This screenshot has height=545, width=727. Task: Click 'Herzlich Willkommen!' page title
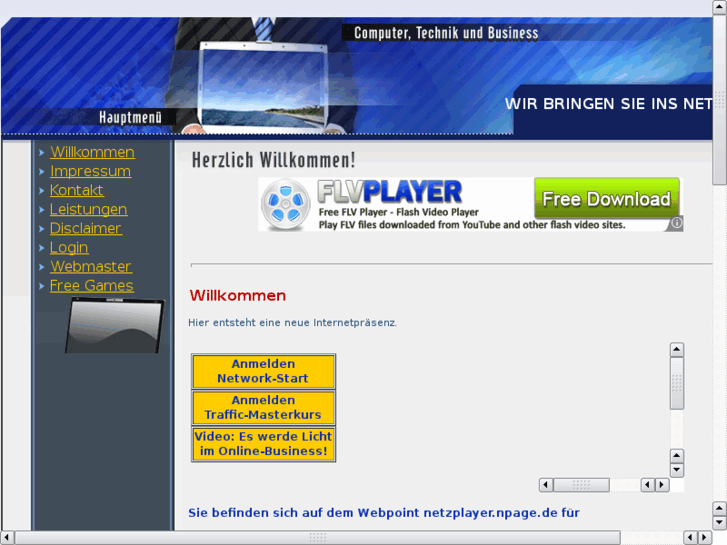click(x=274, y=160)
